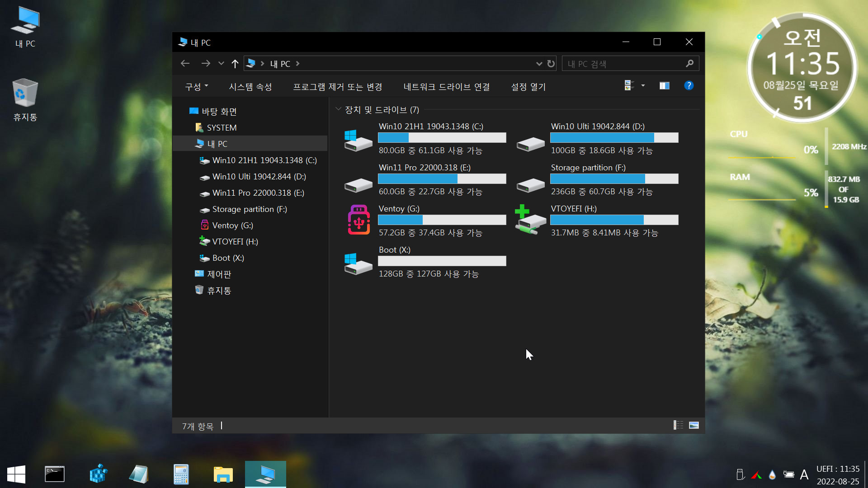Click the address bar 내 PC breadcrumb
The height and width of the screenshot is (488, 868).
tap(280, 64)
